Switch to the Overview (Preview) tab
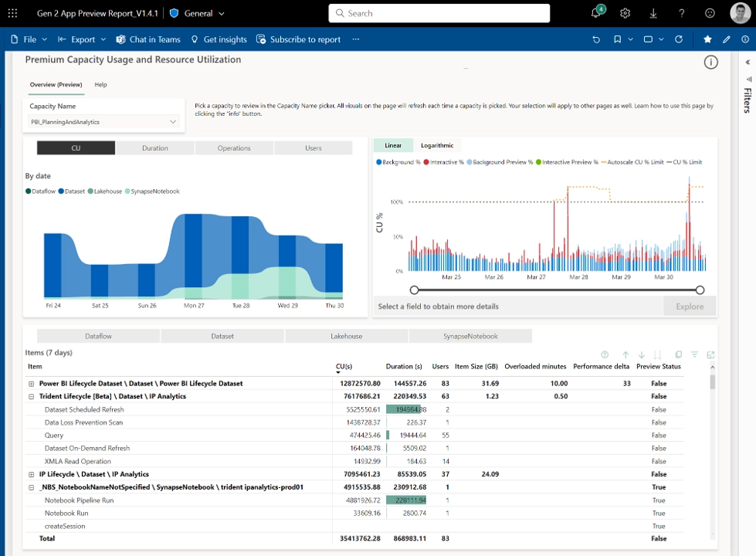The height and width of the screenshot is (556, 756). (56, 85)
